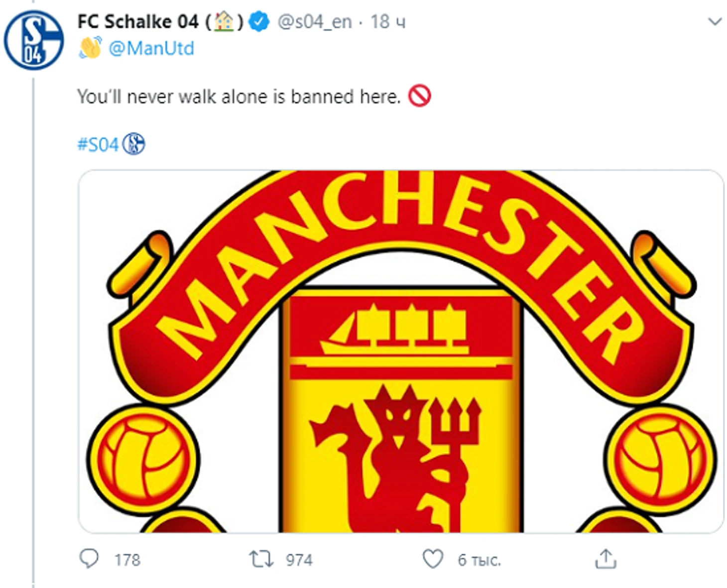This screenshot has width=727, height=588.
Task: Open the #S04 hashtag link
Action: [98, 145]
